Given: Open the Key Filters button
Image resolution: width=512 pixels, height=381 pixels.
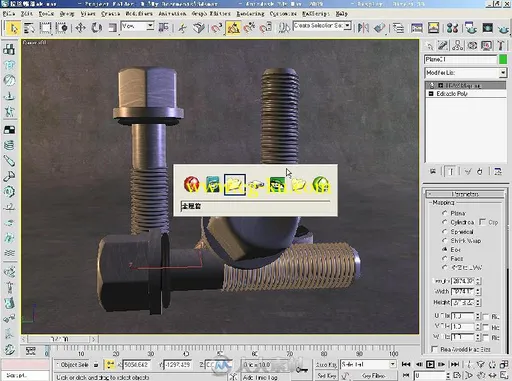Looking at the screenshot, I should pos(374,375).
